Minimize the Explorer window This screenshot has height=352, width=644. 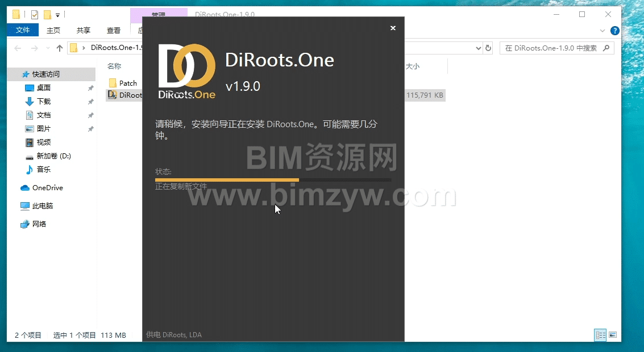[556, 14]
